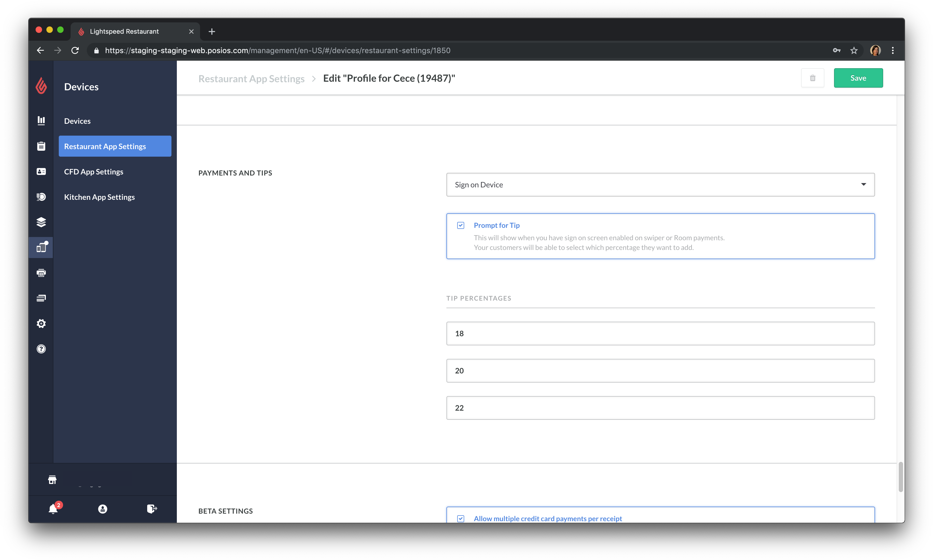
Task: Open saved passwords key icon
Action: click(x=836, y=50)
